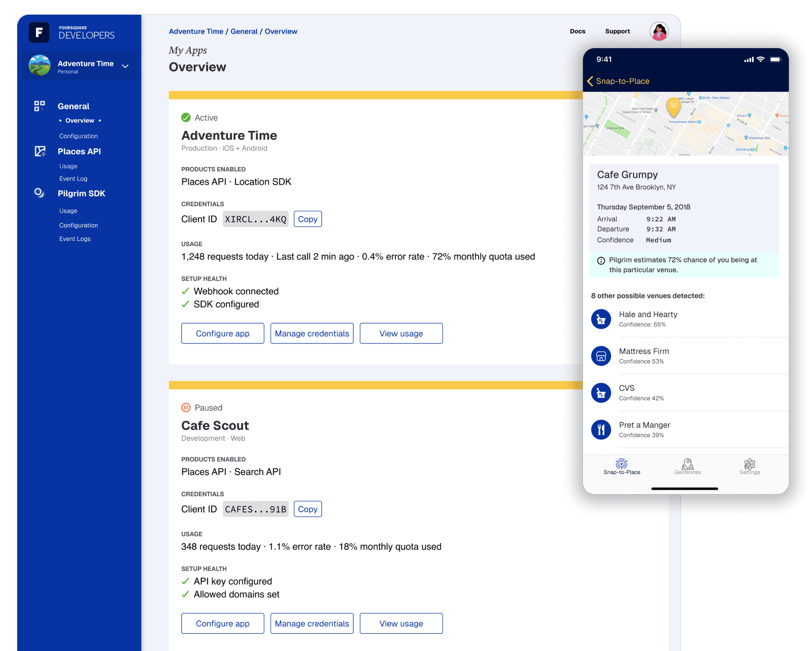Image resolution: width=812 pixels, height=651 pixels.
Task: Click the phone battery icon
Action: (775, 59)
